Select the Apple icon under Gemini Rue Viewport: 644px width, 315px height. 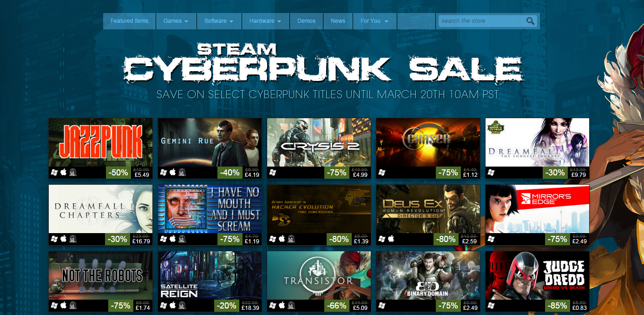[173, 173]
